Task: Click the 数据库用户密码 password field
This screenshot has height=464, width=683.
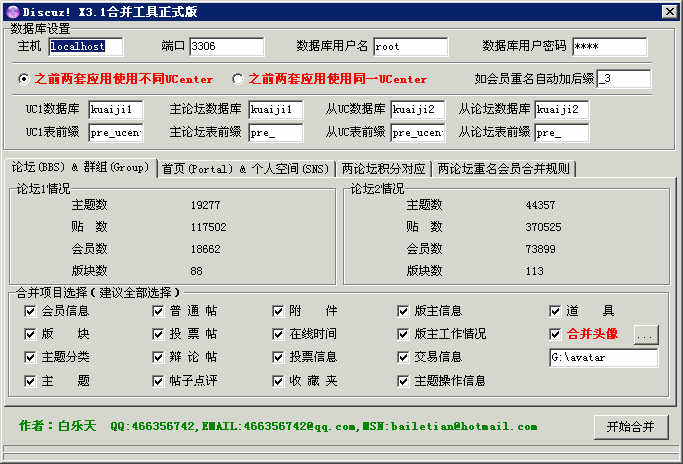Action: (608, 47)
